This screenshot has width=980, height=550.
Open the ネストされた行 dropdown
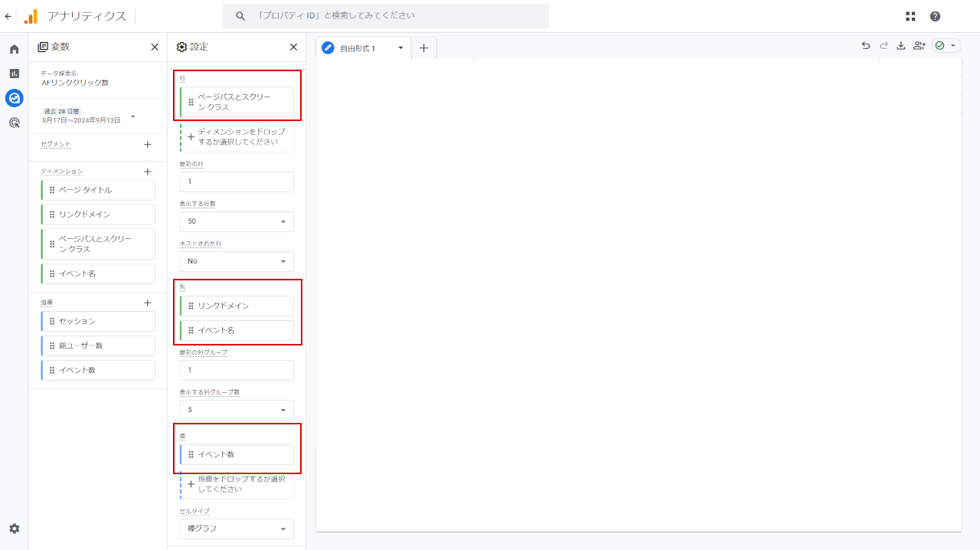[x=237, y=261]
